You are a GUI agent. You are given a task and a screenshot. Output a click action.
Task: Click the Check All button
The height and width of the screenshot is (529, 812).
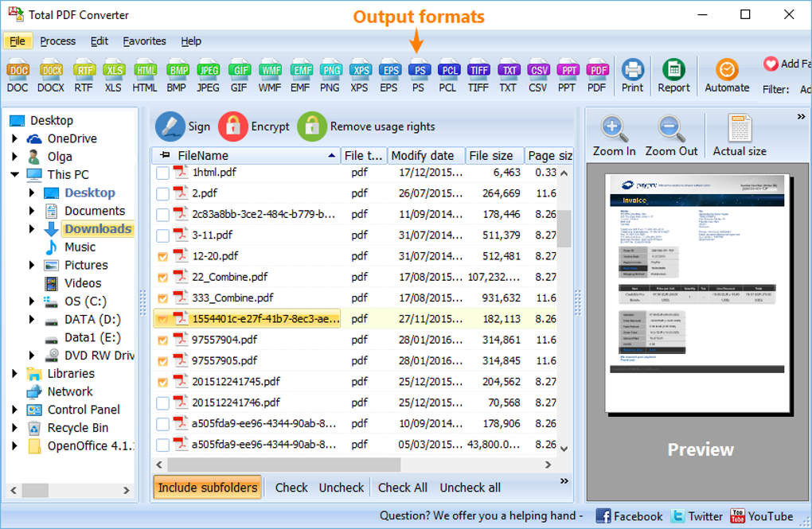coord(402,487)
